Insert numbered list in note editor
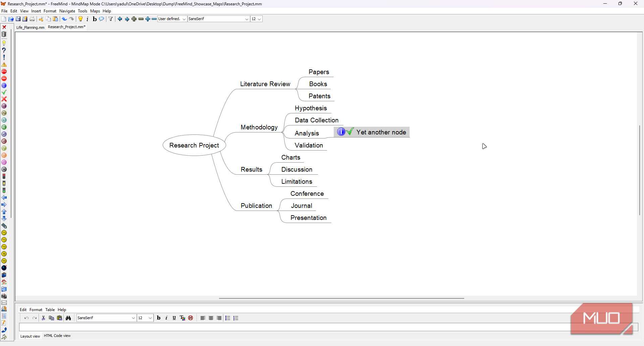The width and height of the screenshot is (644, 346). tap(236, 318)
